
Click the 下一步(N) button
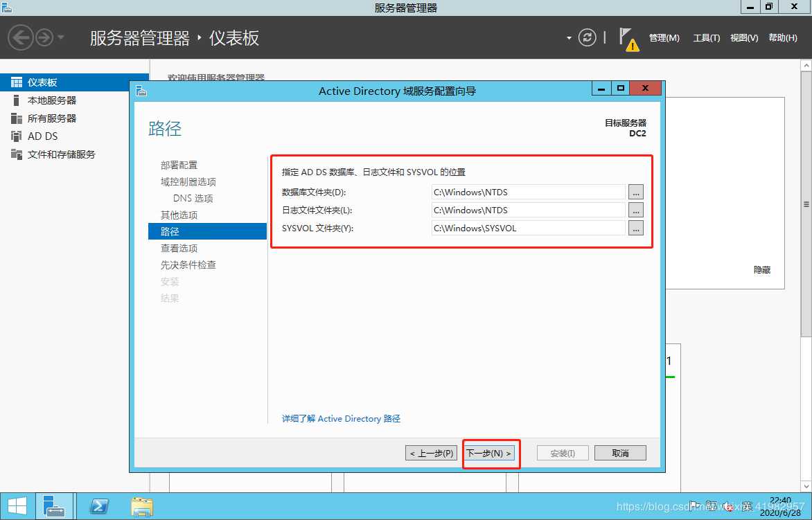point(489,454)
